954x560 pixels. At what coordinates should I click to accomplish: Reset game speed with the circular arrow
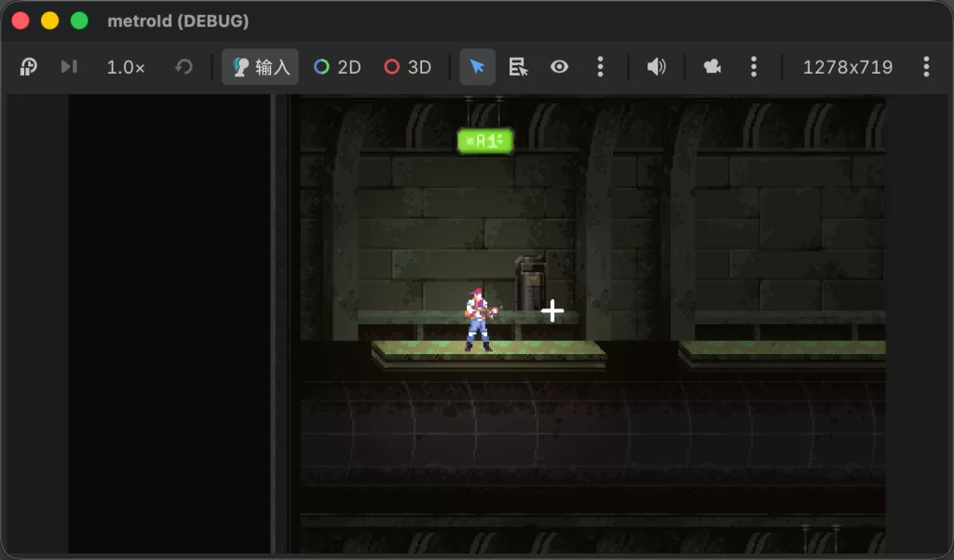click(x=184, y=66)
